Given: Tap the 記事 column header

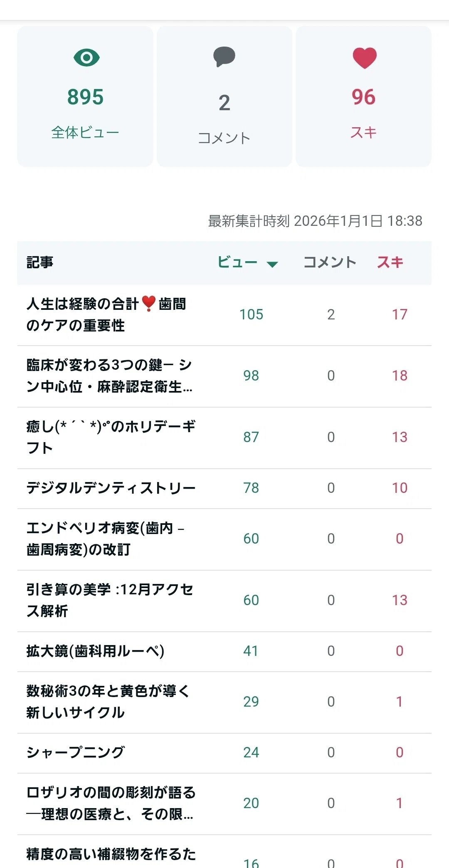Looking at the screenshot, I should [x=40, y=262].
